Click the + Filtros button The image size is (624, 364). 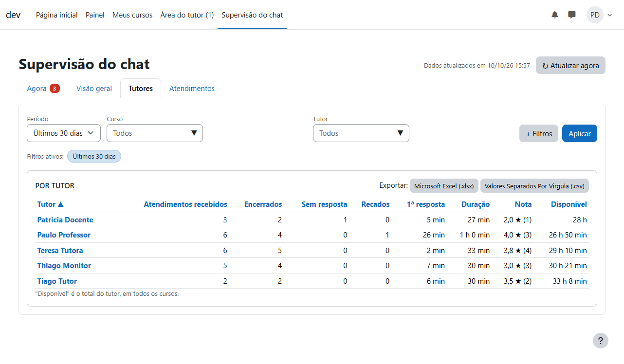click(539, 133)
